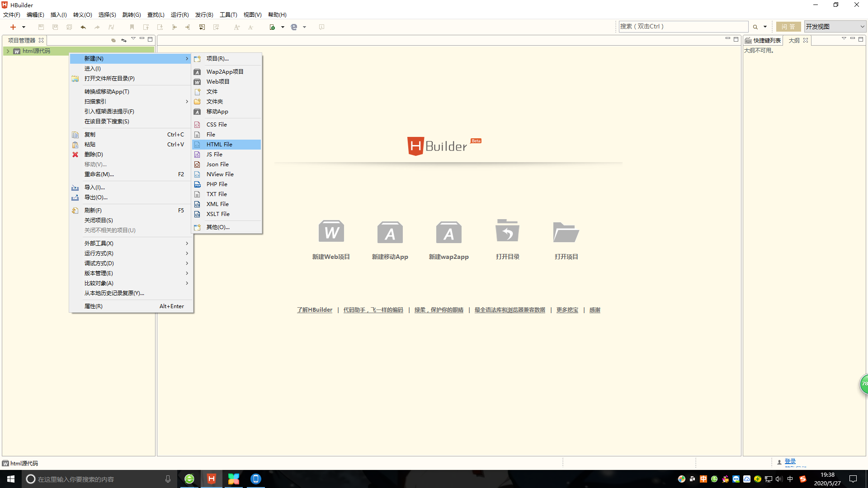Click the Save All toolbar icon
This screenshot has height=488, width=868.
coord(55,27)
